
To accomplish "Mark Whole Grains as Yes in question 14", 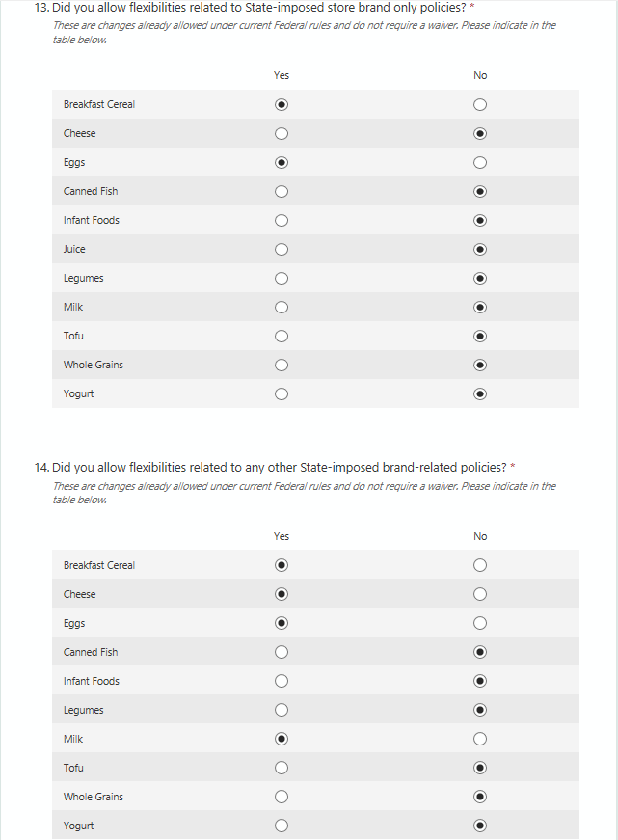I will tap(282, 797).
